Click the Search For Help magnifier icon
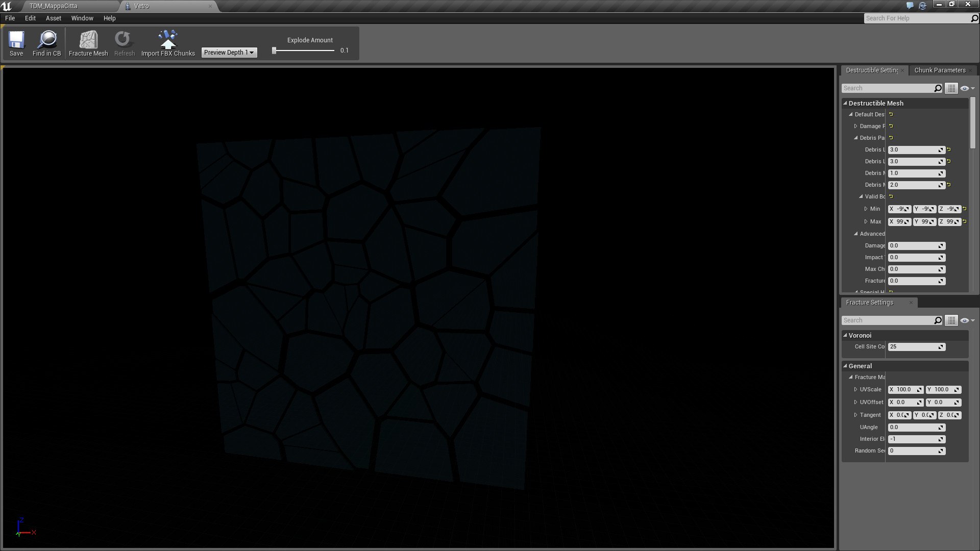 click(x=974, y=18)
